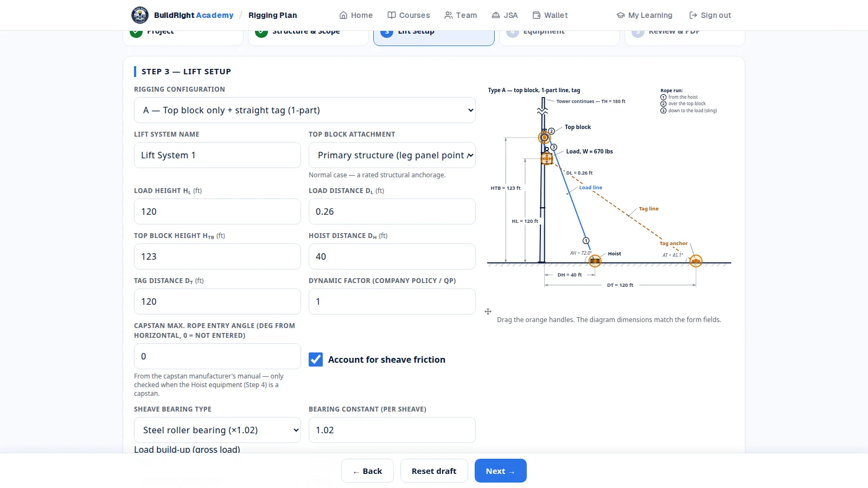Click the "Tower continues — TH = 180 ft" label

591,101
